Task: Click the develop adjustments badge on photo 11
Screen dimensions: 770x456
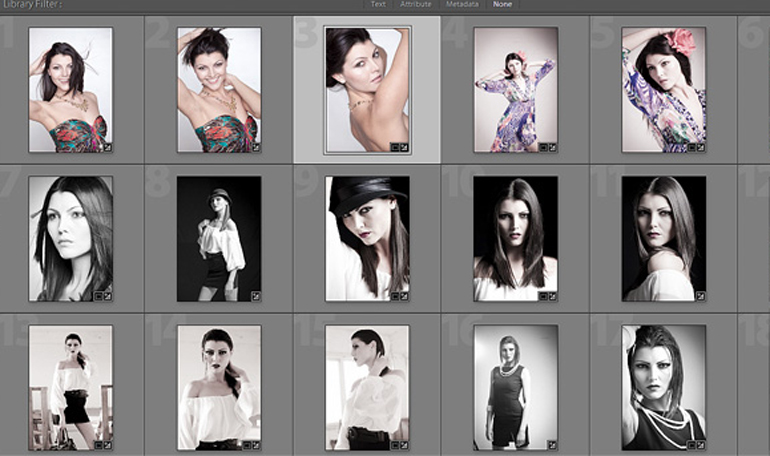Action: (x=700, y=296)
